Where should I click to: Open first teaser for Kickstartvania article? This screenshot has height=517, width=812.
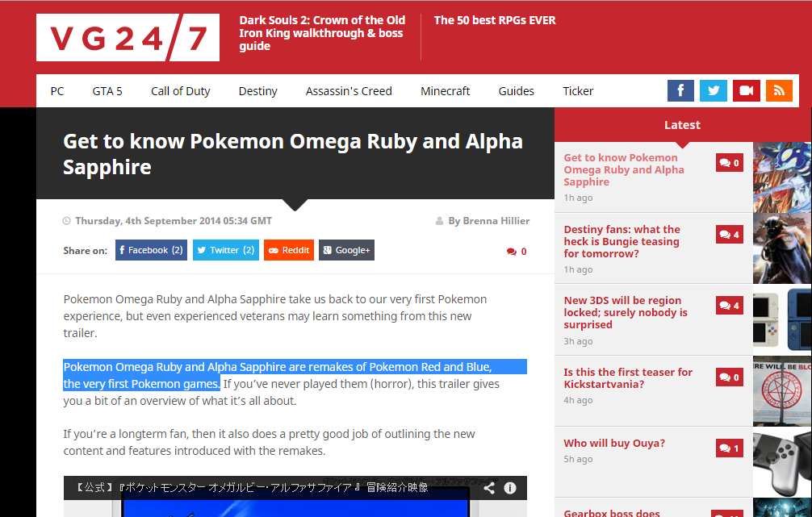pyautogui.click(x=628, y=377)
